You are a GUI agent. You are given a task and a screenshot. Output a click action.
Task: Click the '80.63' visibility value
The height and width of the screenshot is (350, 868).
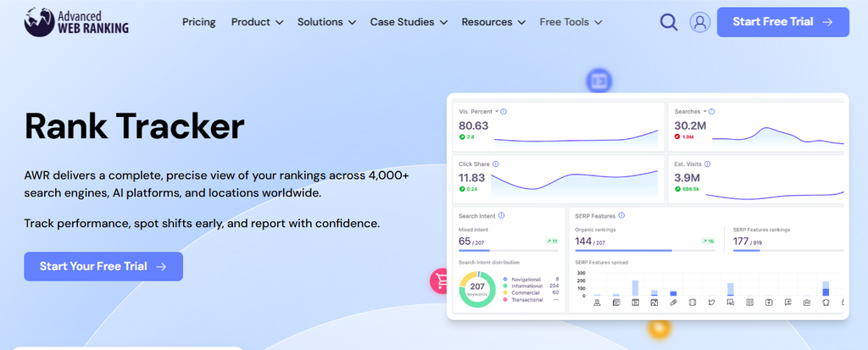[x=473, y=125]
